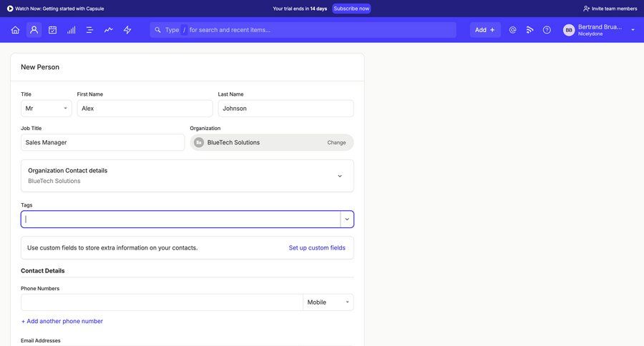
Task: Open the Workflow automation lightning icon
Action: tap(127, 30)
